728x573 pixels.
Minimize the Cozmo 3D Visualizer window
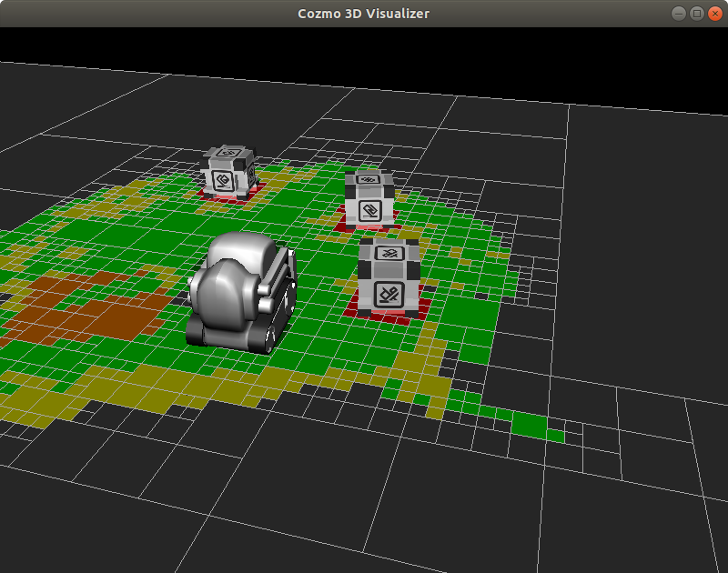(679, 14)
